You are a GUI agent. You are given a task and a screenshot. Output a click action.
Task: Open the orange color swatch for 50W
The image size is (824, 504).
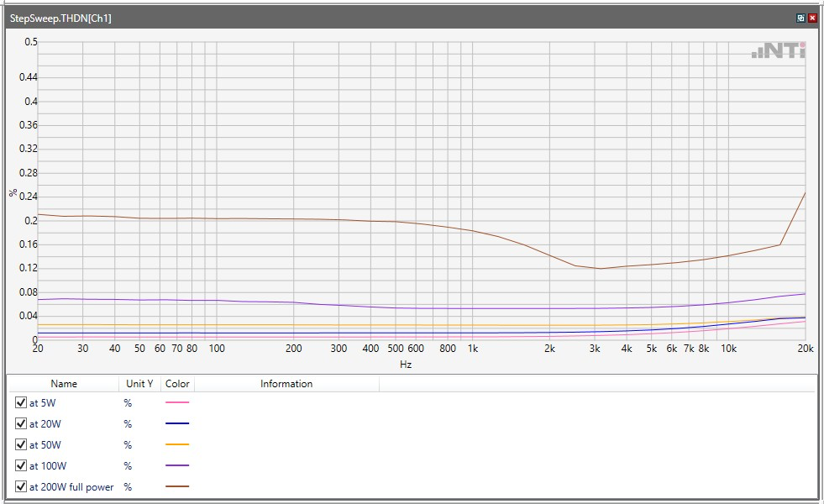pyautogui.click(x=177, y=445)
